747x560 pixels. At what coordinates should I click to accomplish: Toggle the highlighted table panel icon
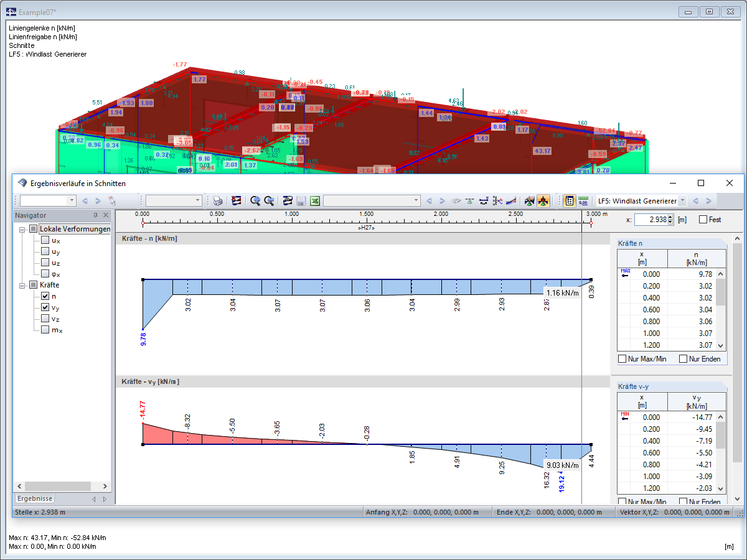(x=569, y=201)
